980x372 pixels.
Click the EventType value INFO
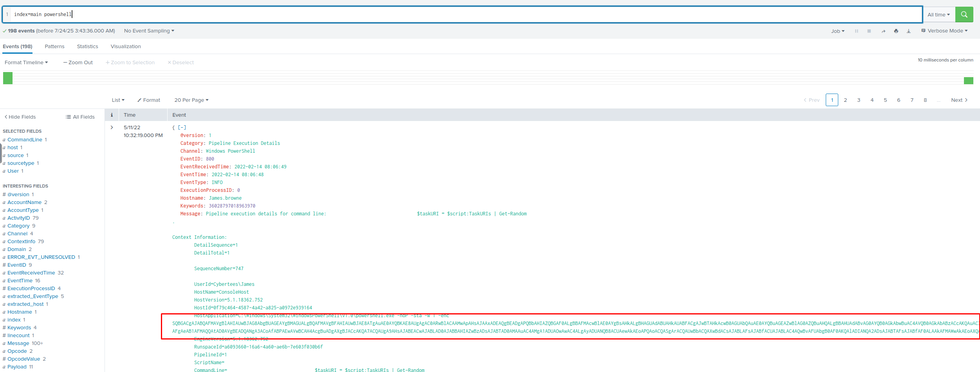tap(217, 182)
